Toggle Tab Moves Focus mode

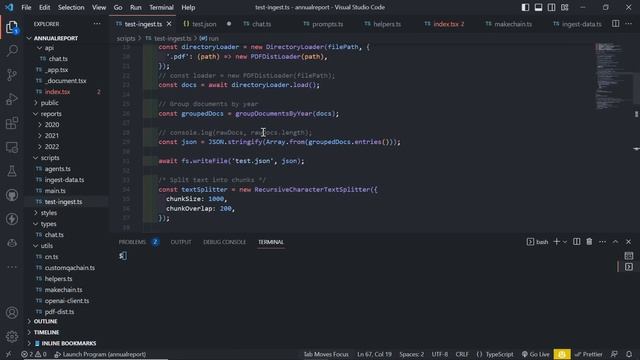(326, 354)
